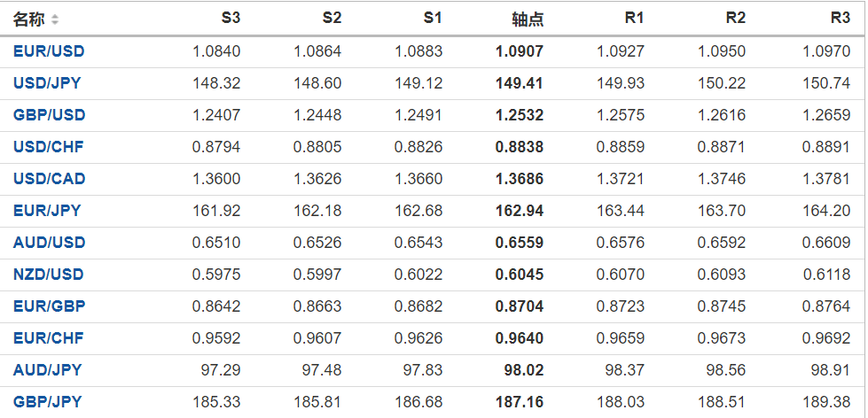The image size is (868, 418).
Task: Open the USD/JPY currency pair link
Action: click(48, 83)
